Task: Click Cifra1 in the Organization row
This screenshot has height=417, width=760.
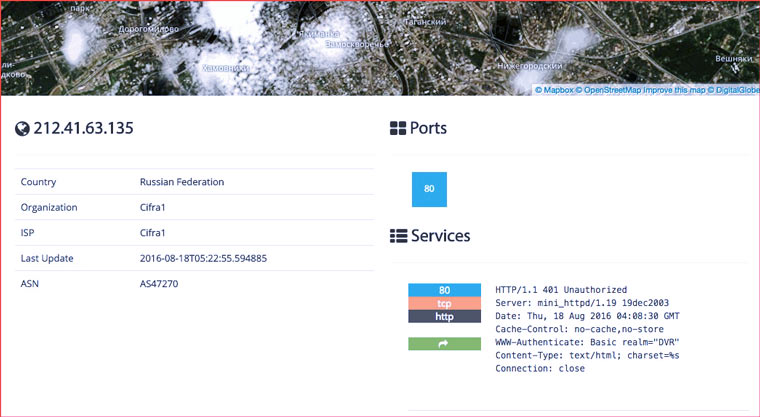Action: point(153,208)
